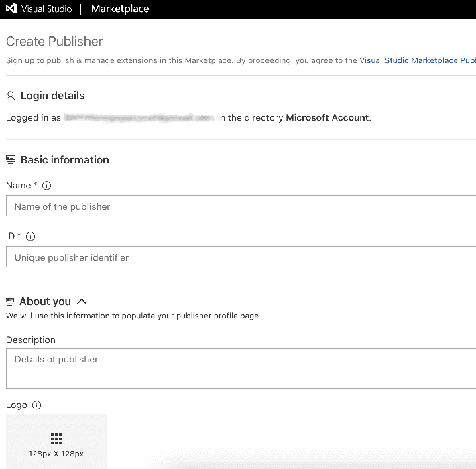476x469 pixels.
Task: Click the grid icon in logo placeholder
Action: click(56, 439)
